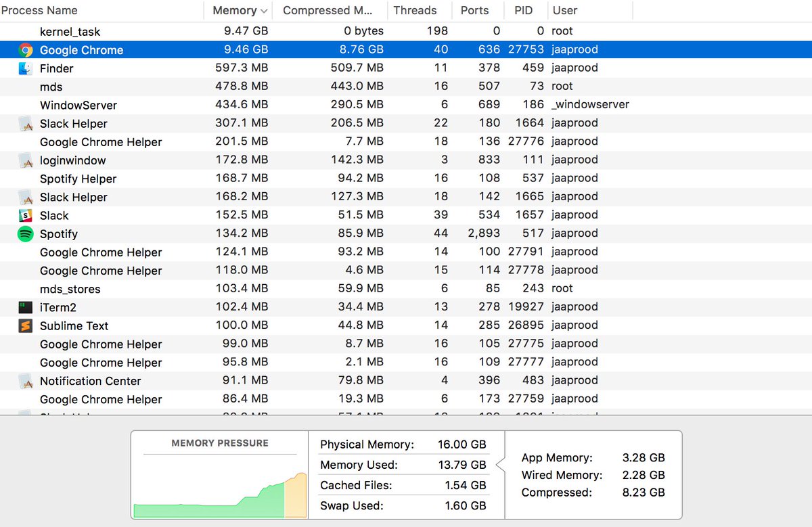Click Sublime Text's PID 26895

[526, 325]
